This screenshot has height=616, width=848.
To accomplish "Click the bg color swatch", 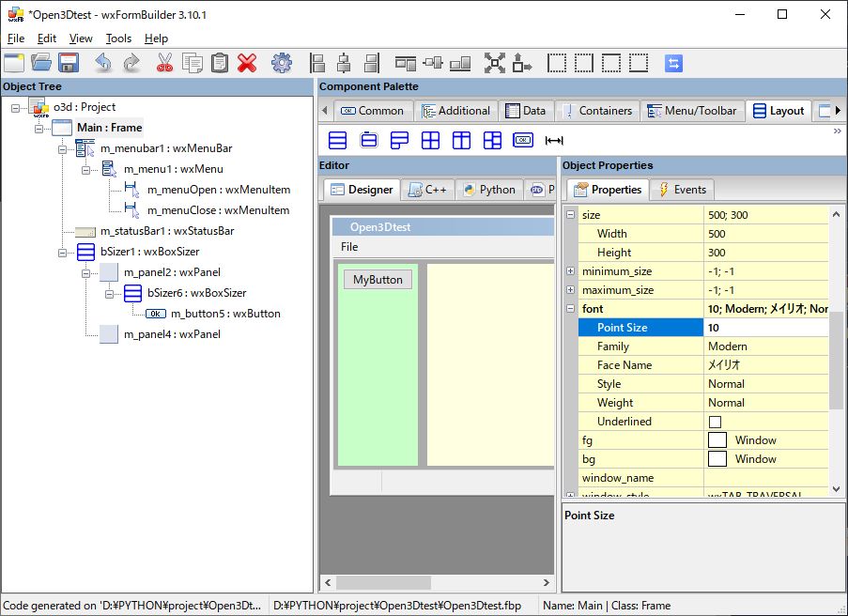I will point(717,459).
